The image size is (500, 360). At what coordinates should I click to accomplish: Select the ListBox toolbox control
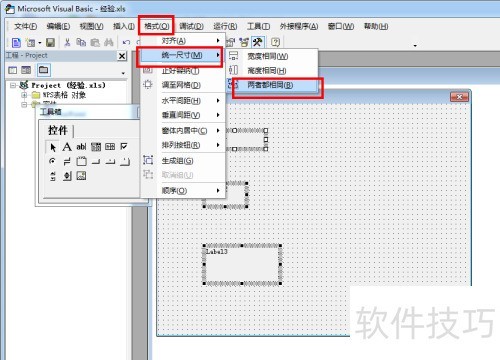[110, 147]
